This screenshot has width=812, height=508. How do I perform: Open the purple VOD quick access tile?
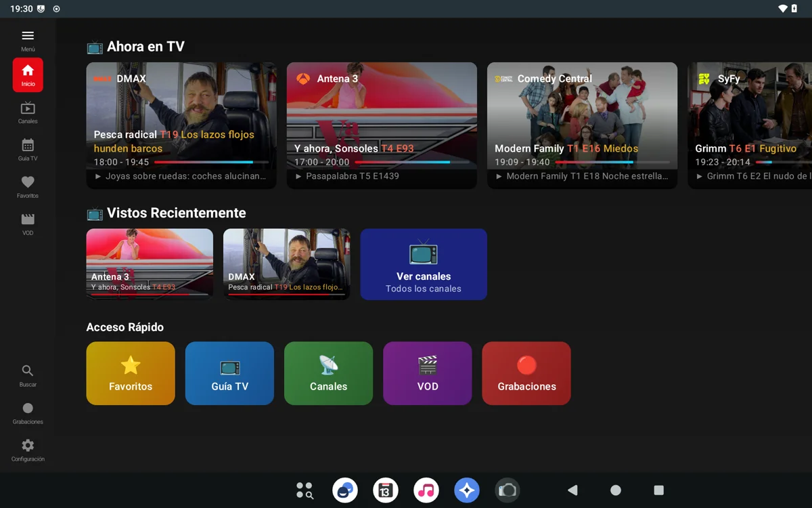[x=427, y=373]
